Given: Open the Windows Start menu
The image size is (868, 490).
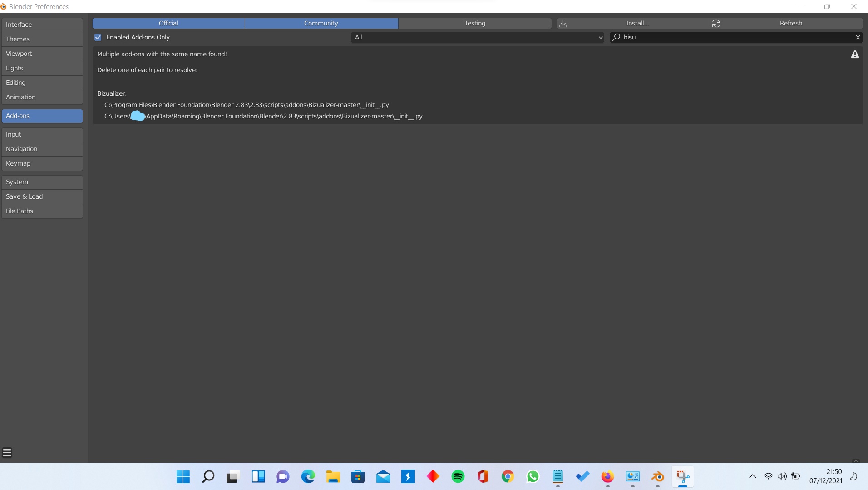Looking at the screenshot, I should click(x=183, y=476).
